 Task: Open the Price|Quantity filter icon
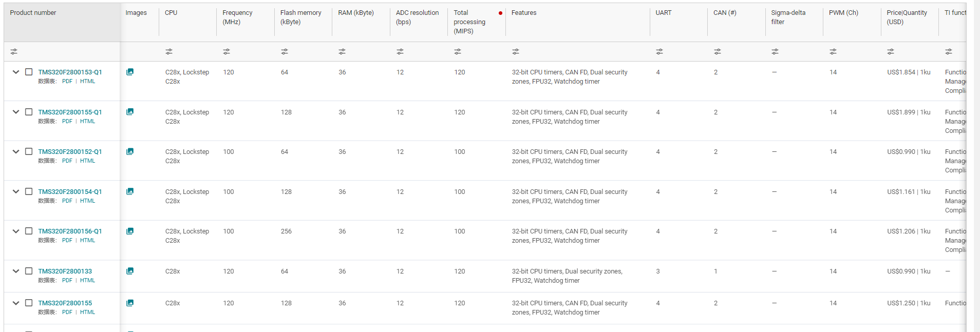[x=891, y=52]
